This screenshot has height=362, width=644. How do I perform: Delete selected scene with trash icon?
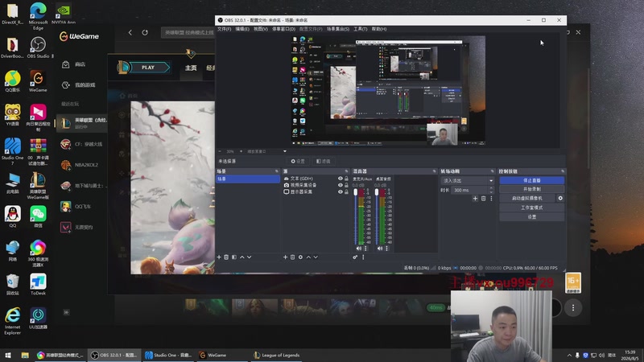click(x=226, y=257)
